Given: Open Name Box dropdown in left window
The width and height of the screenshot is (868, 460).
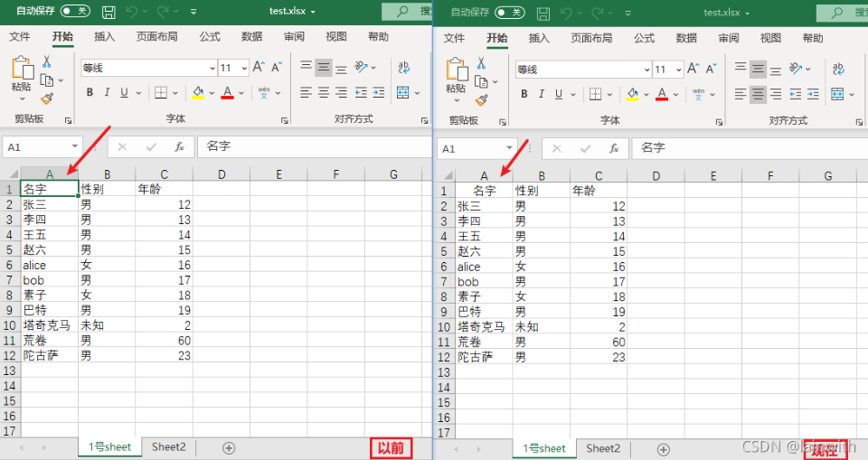Looking at the screenshot, I should point(75,146).
